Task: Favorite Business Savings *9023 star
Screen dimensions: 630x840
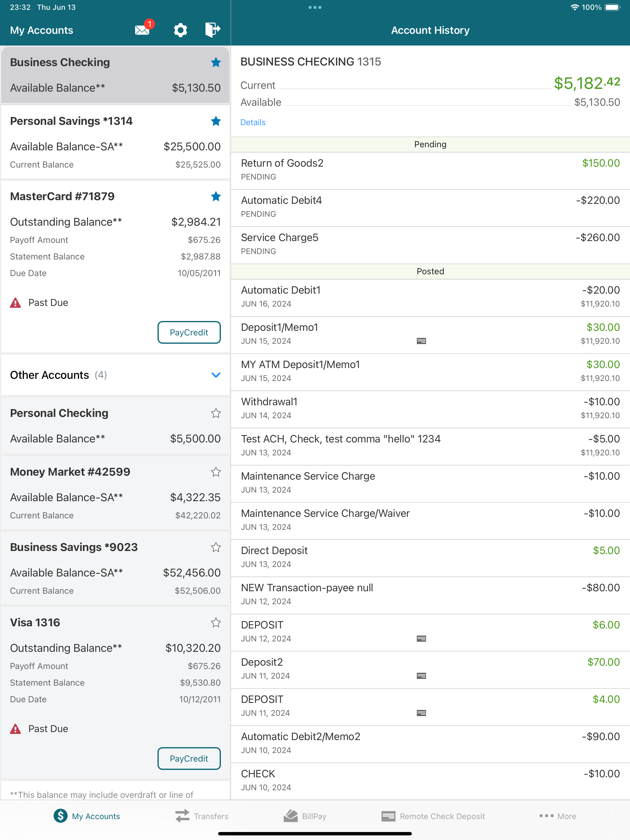Action: [x=216, y=547]
